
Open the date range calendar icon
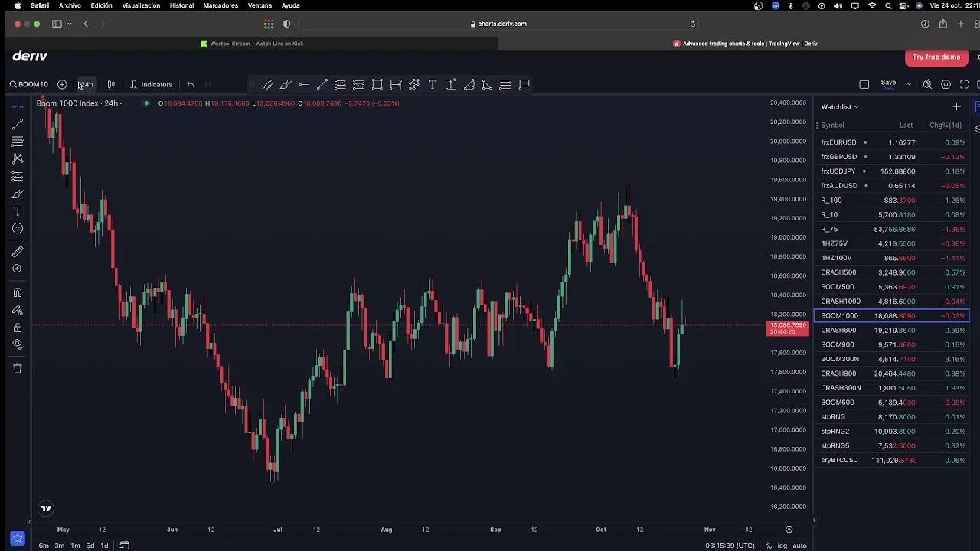124,546
